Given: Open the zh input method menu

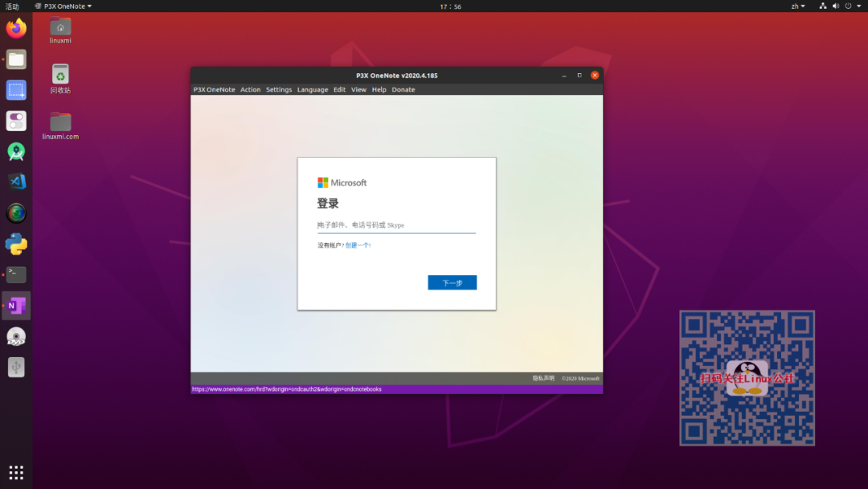Looking at the screenshot, I should [x=797, y=6].
